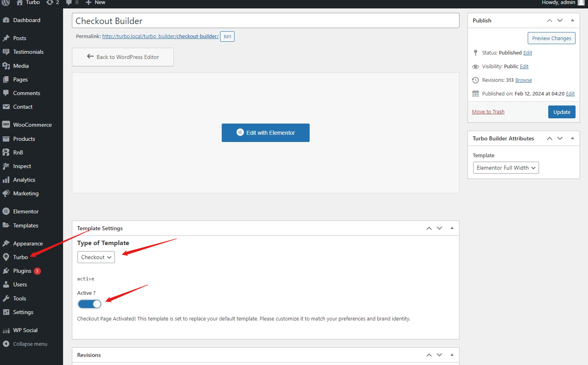Click the WooCommerce logo icon
The image size is (588, 365).
tap(6, 125)
